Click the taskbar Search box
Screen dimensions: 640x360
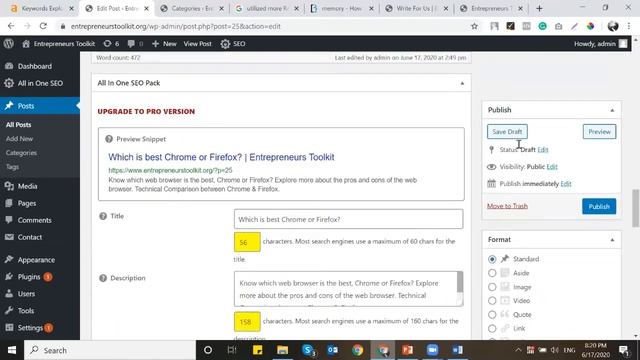click(110, 350)
